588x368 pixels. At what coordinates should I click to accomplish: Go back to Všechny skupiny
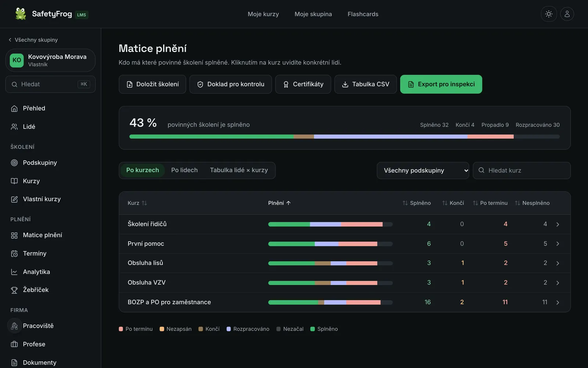tap(33, 40)
